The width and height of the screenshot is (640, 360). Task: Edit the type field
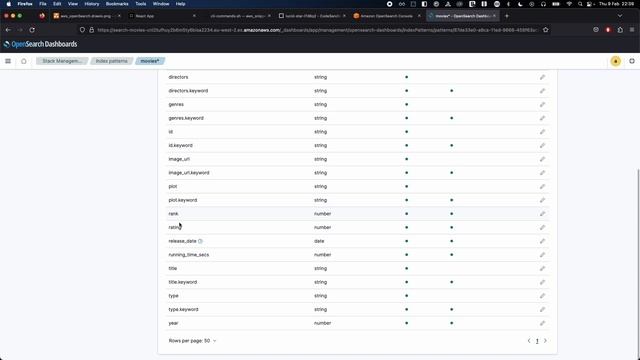tap(542, 296)
